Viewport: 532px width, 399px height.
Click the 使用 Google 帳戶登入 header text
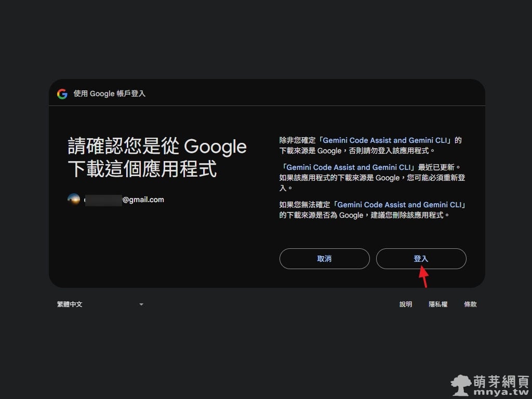(x=109, y=94)
